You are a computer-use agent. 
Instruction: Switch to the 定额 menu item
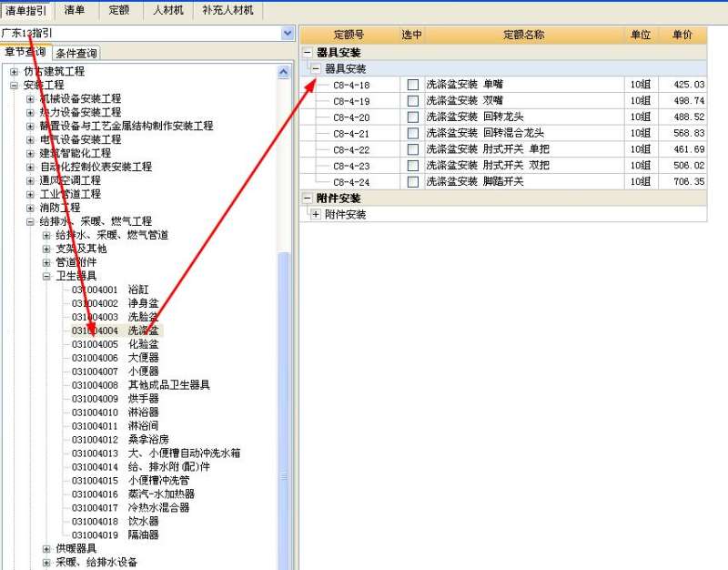118,10
